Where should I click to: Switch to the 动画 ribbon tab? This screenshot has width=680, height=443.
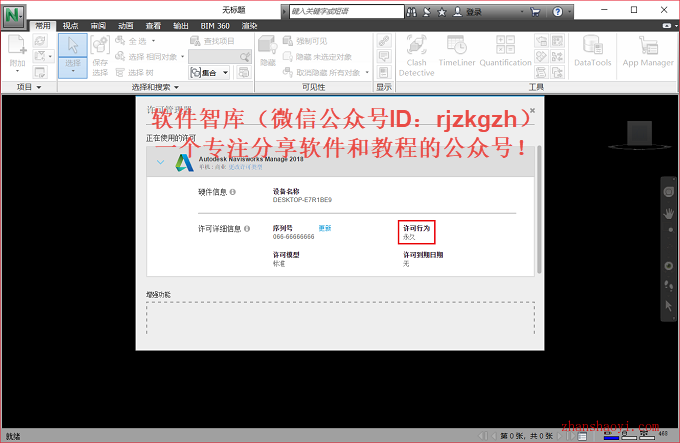[x=126, y=26]
